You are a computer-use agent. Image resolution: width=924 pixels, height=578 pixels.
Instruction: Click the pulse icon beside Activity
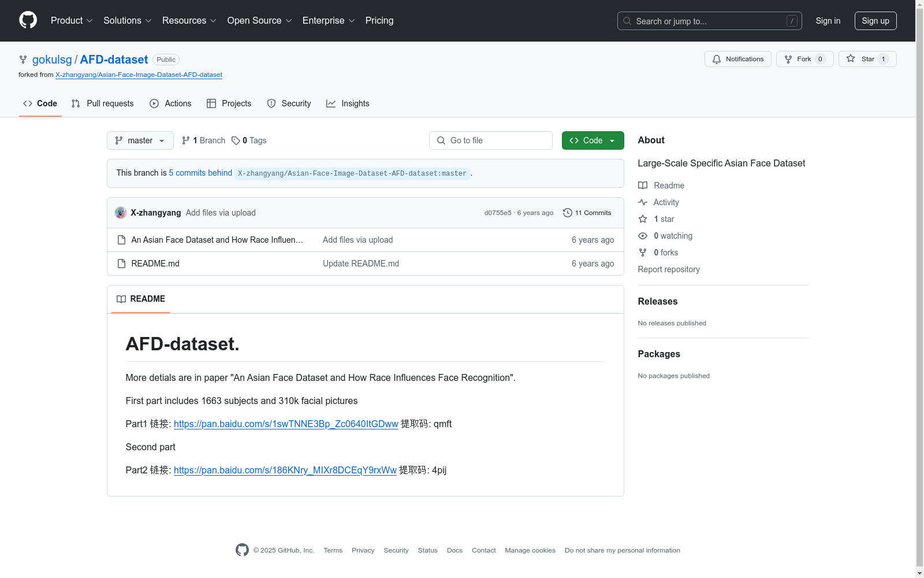click(x=643, y=202)
